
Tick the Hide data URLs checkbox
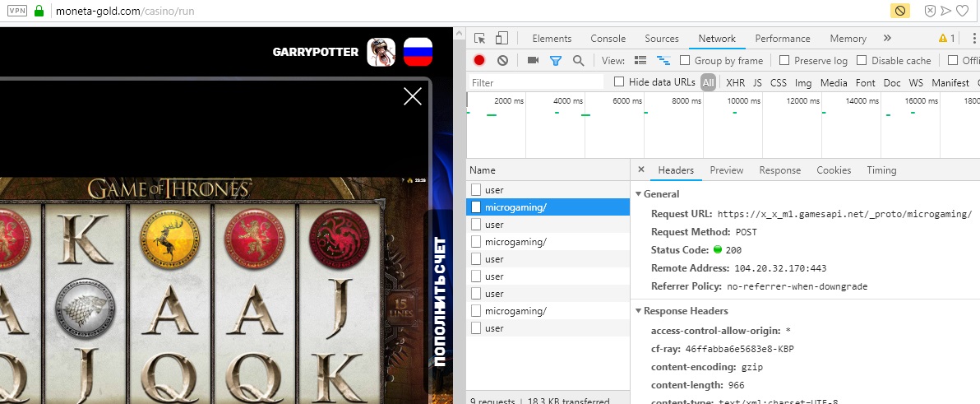point(620,81)
